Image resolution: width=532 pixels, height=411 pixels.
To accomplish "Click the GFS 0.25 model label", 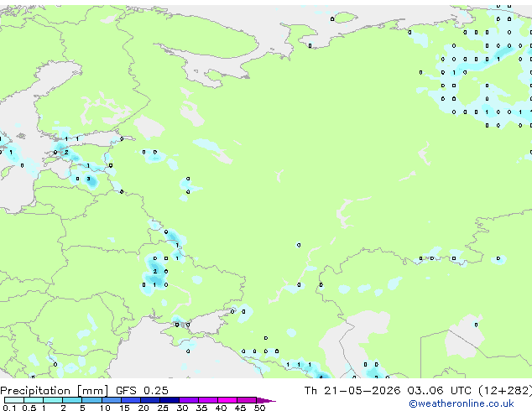I will coord(142,391).
